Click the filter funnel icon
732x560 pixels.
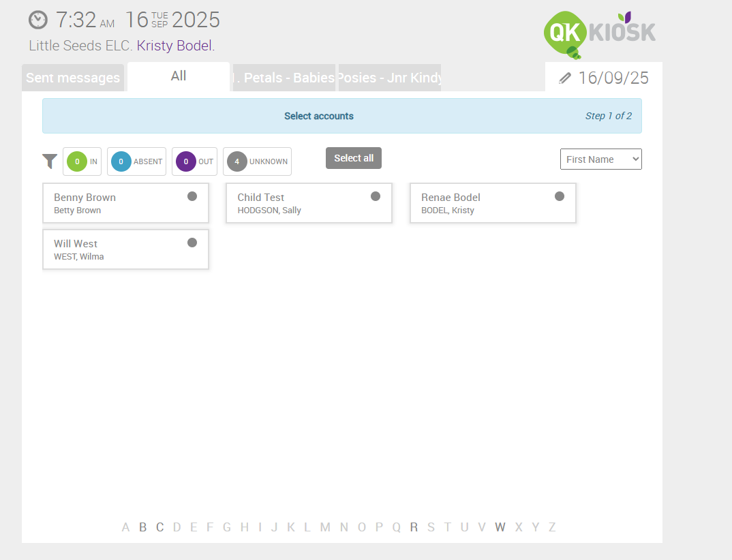tap(50, 161)
